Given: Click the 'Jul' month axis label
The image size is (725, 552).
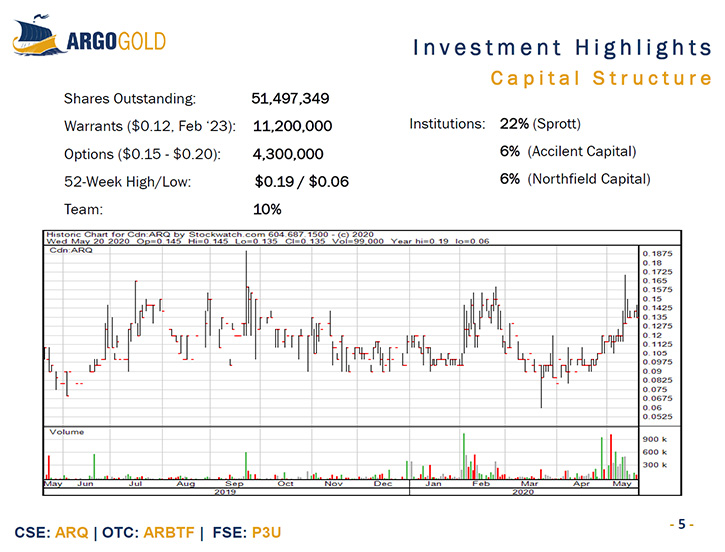Looking at the screenshot, I should [135, 484].
